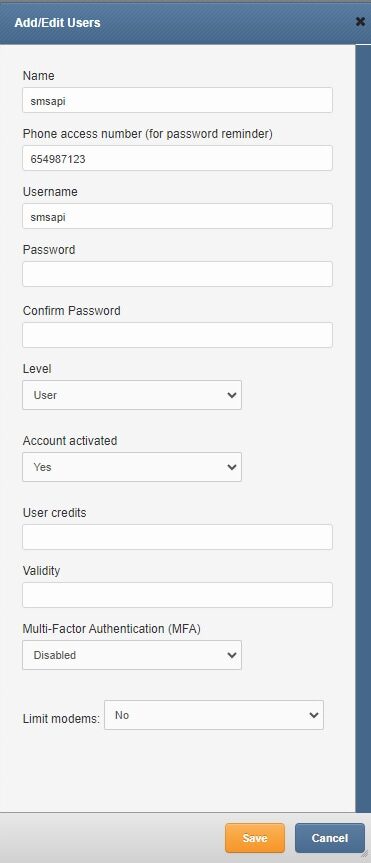Cancel editing the user

[330, 838]
